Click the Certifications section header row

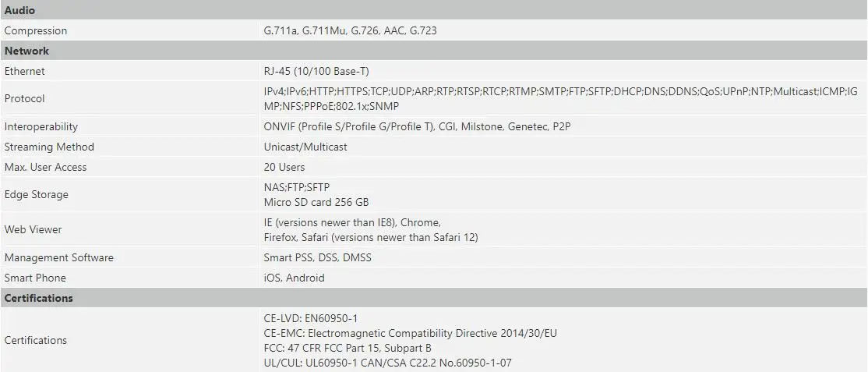pos(433,298)
